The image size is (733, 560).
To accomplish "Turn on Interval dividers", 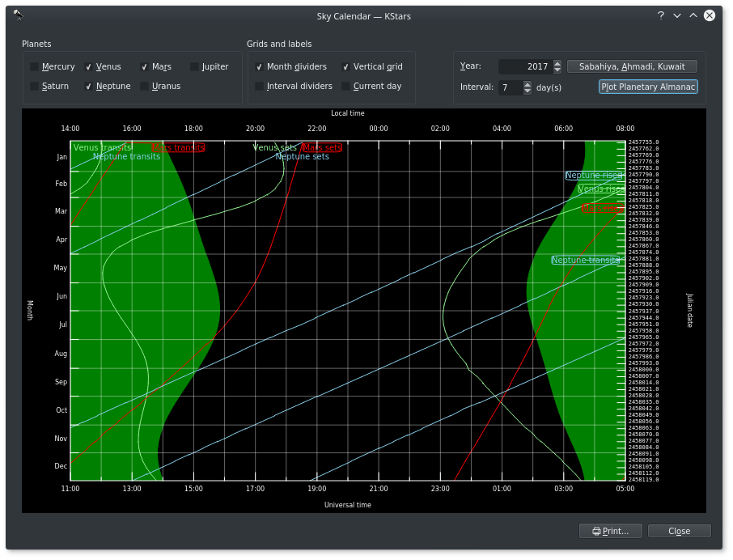I will pos(260,87).
